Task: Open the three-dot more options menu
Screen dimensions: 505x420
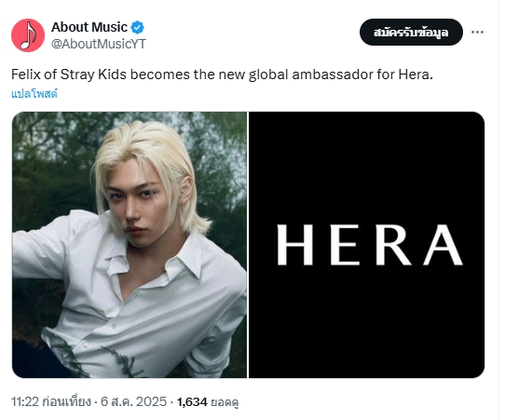Action: click(477, 32)
